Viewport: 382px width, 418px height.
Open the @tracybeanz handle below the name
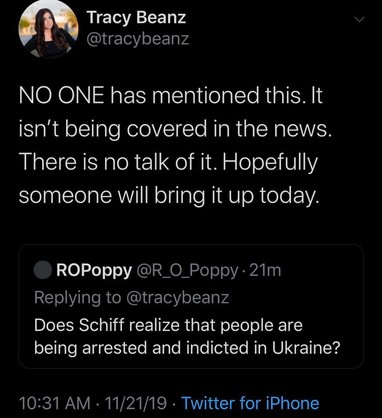[x=138, y=39]
